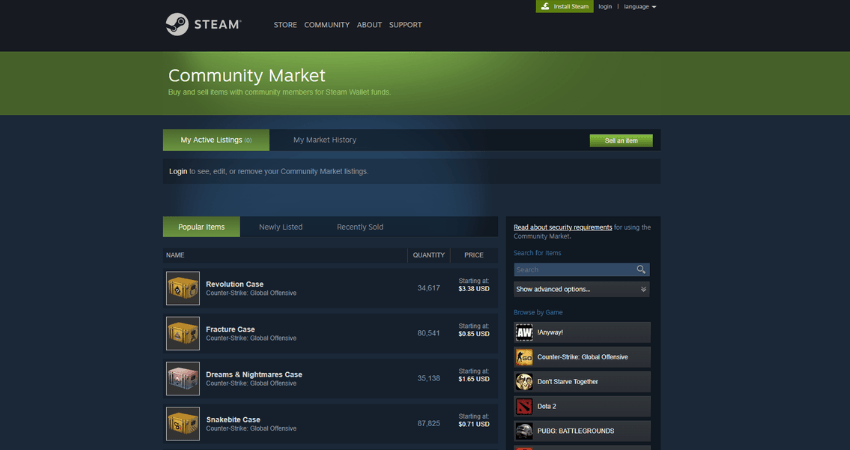Click the Steam logo icon
This screenshot has width=850, height=450.
coord(177,24)
